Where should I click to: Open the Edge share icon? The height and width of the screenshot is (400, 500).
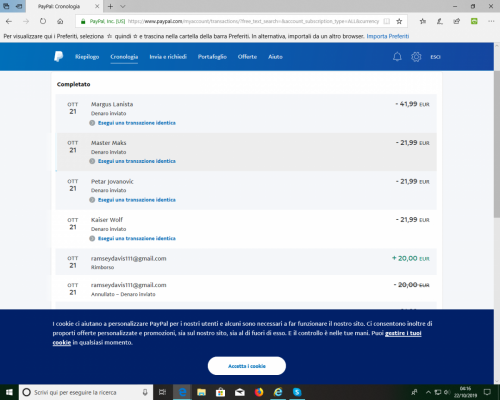coord(457,21)
